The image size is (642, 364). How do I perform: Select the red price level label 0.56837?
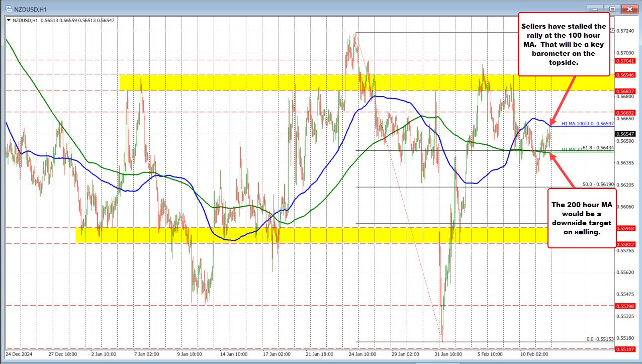tap(625, 90)
